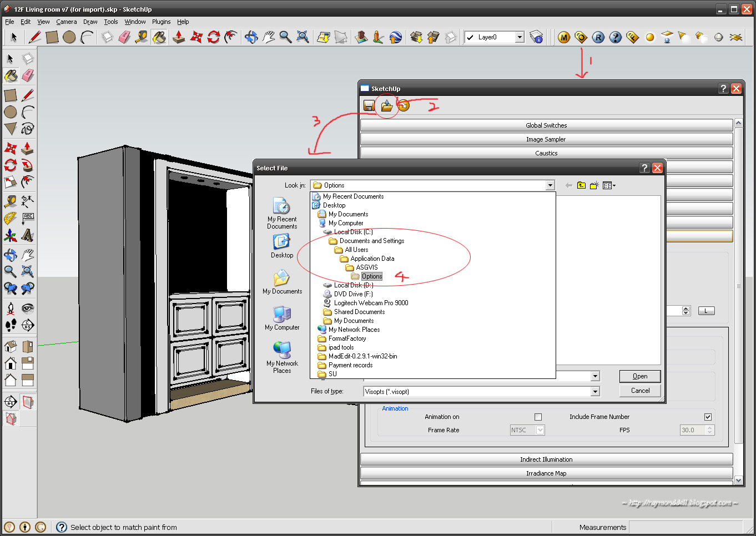Image resolution: width=756 pixels, height=536 pixels.
Task: Save V-Ray options with the floppy disk icon
Action: tap(369, 105)
